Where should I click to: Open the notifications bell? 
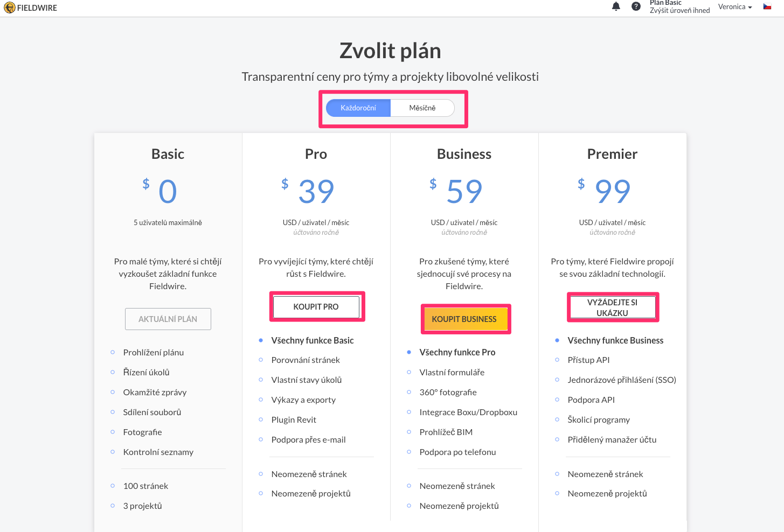[x=616, y=6]
